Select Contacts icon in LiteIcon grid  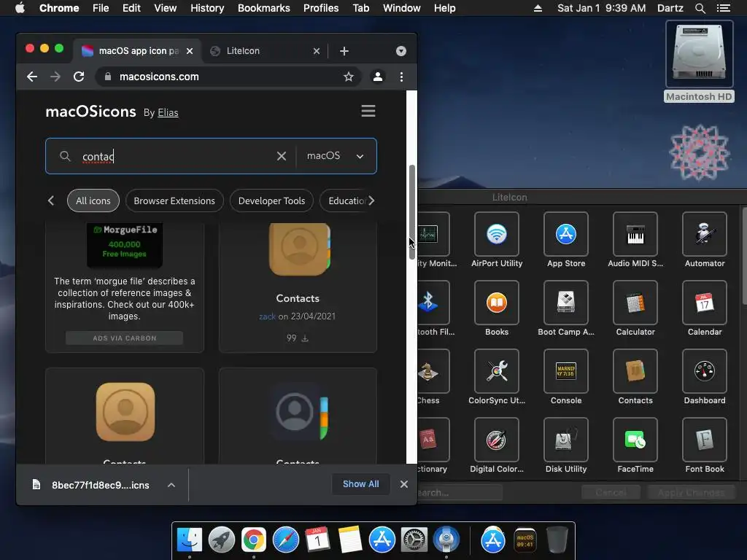coord(635,371)
